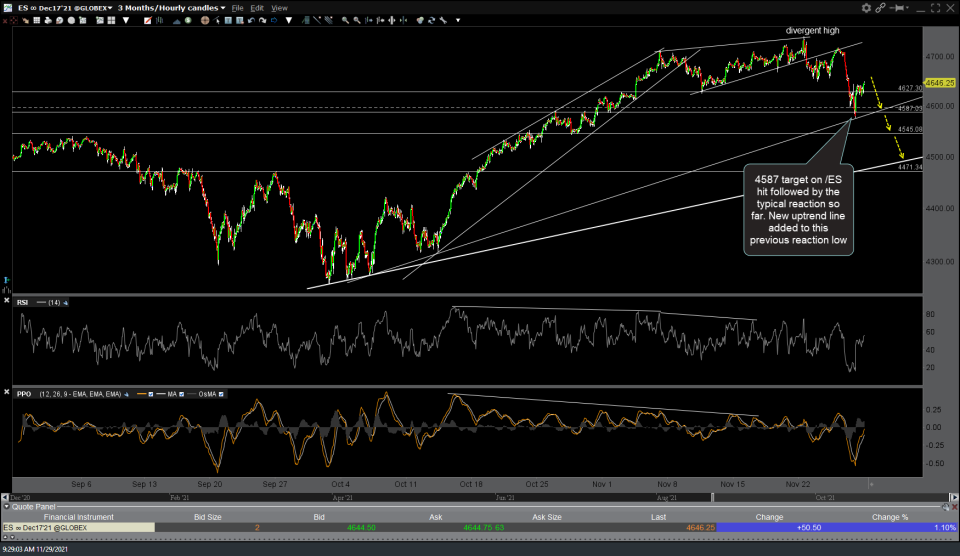Click the four-pane layout icon in toolbar

111,20
